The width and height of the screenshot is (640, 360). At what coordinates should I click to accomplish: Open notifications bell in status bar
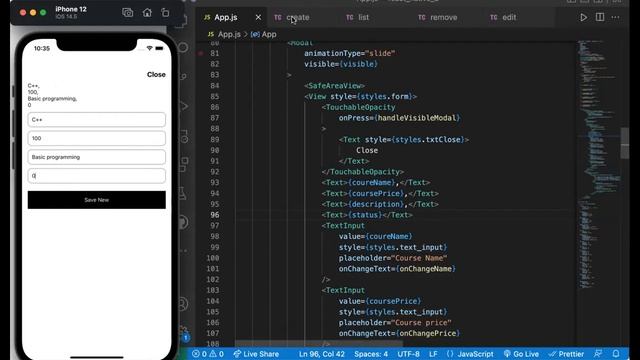(616, 354)
